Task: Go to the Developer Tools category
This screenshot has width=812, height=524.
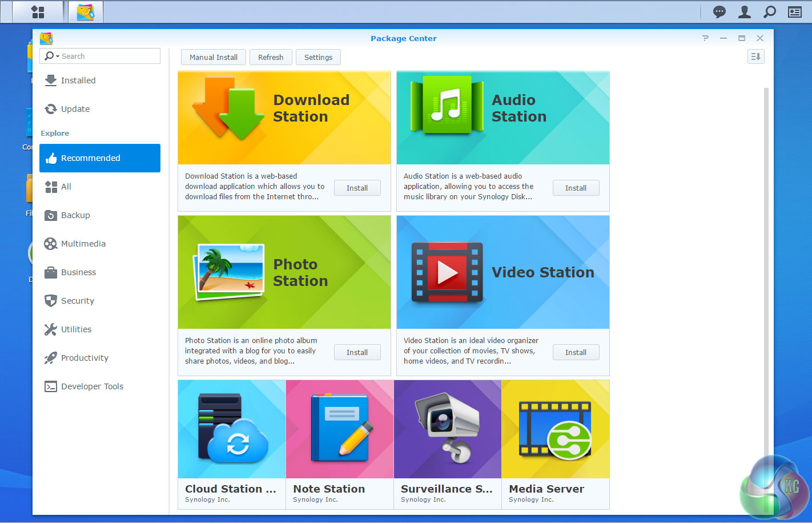Action: click(x=92, y=386)
